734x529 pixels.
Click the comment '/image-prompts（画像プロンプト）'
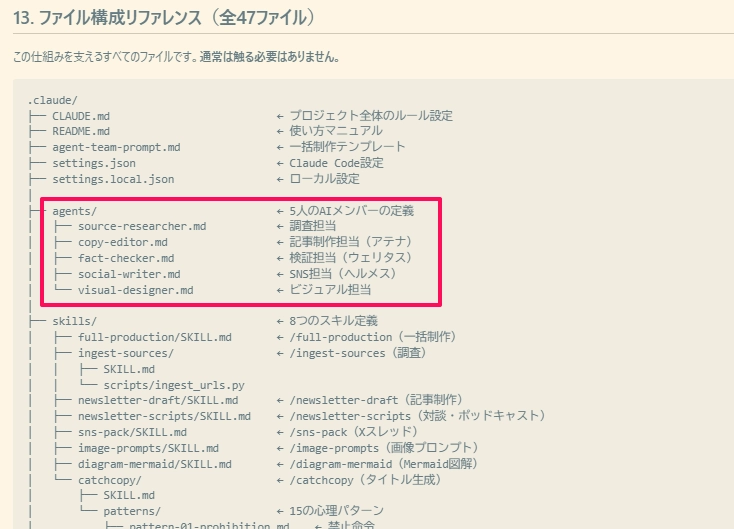[x=385, y=448]
